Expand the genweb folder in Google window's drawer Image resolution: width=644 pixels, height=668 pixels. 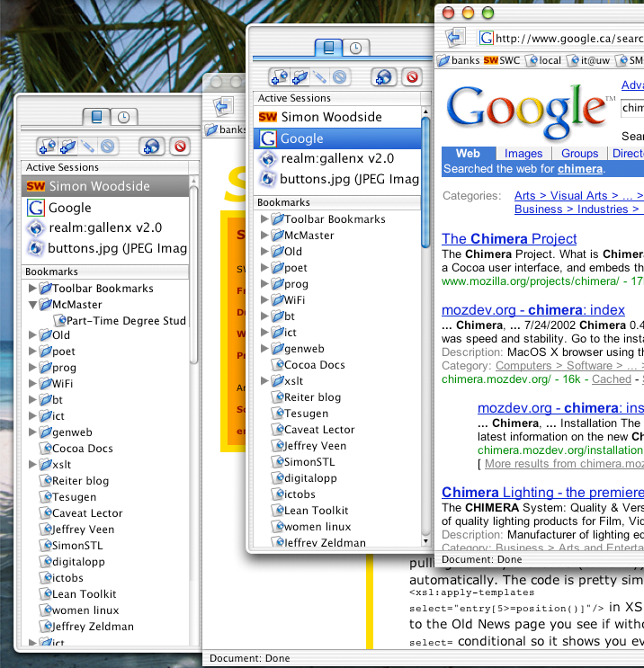tap(264, 349)
